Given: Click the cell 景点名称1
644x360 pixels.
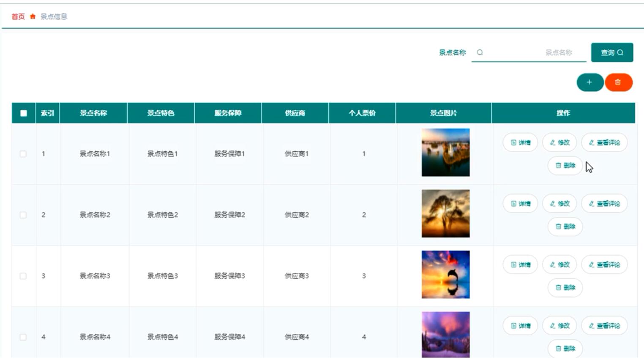Looking at the screenshot, I should 95,154.
